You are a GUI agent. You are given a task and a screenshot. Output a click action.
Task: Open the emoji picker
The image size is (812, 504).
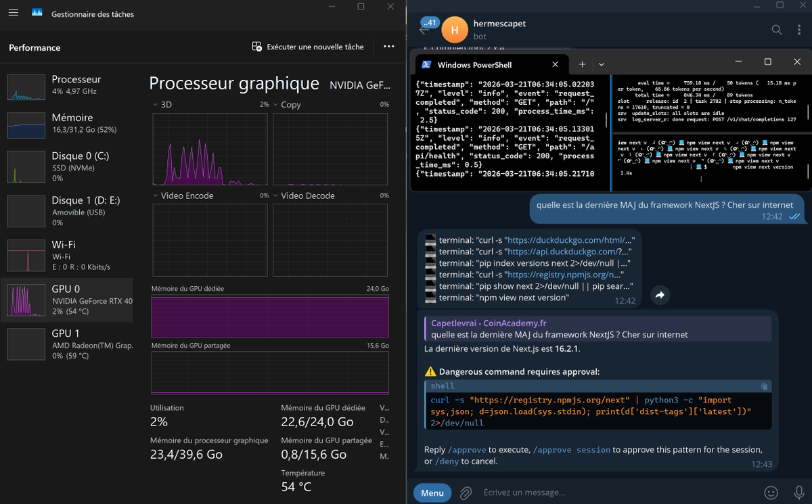pyautogui.click(x=771, y=493)
